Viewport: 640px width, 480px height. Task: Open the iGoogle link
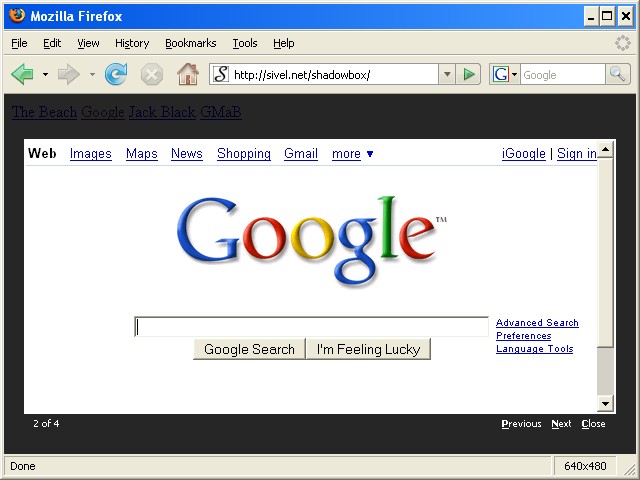click(x=524, y=154)
